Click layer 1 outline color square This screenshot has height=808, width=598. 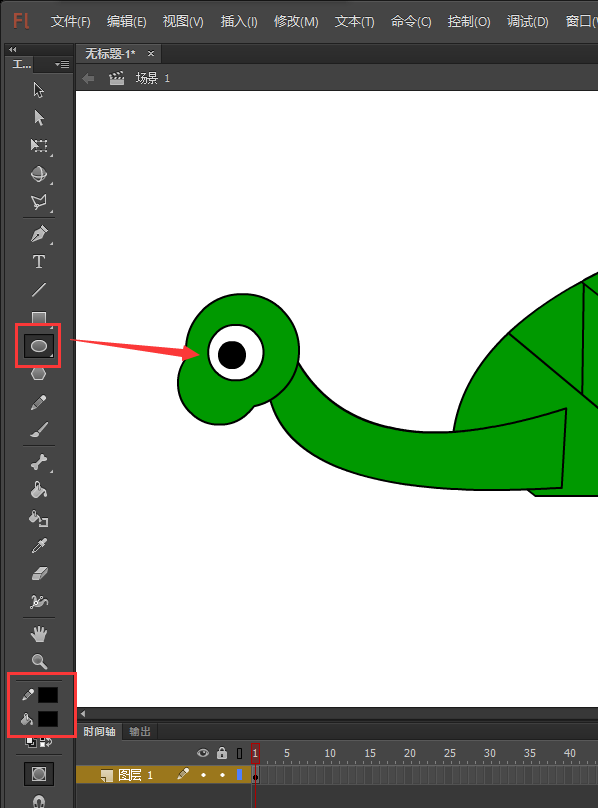(239, 775)
